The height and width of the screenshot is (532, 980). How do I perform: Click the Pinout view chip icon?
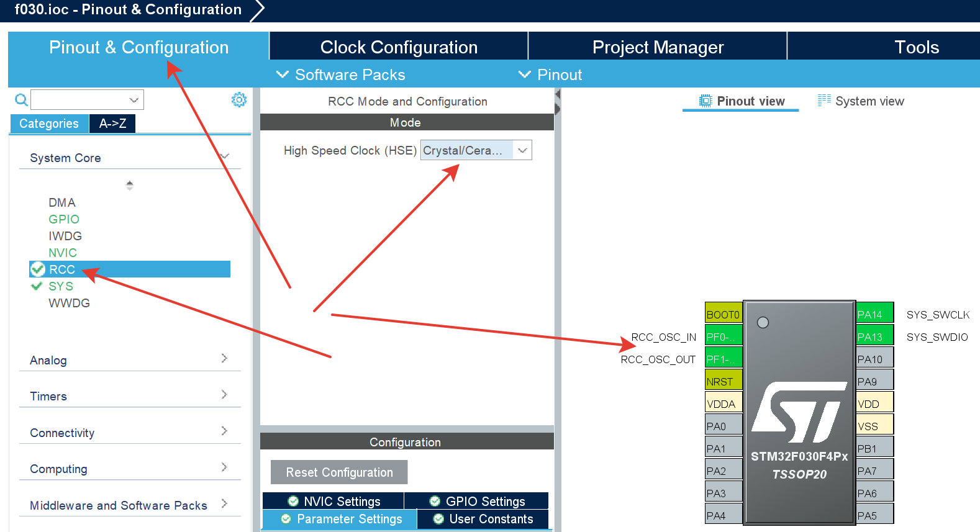pyautogui.click(x=706, y=101)
